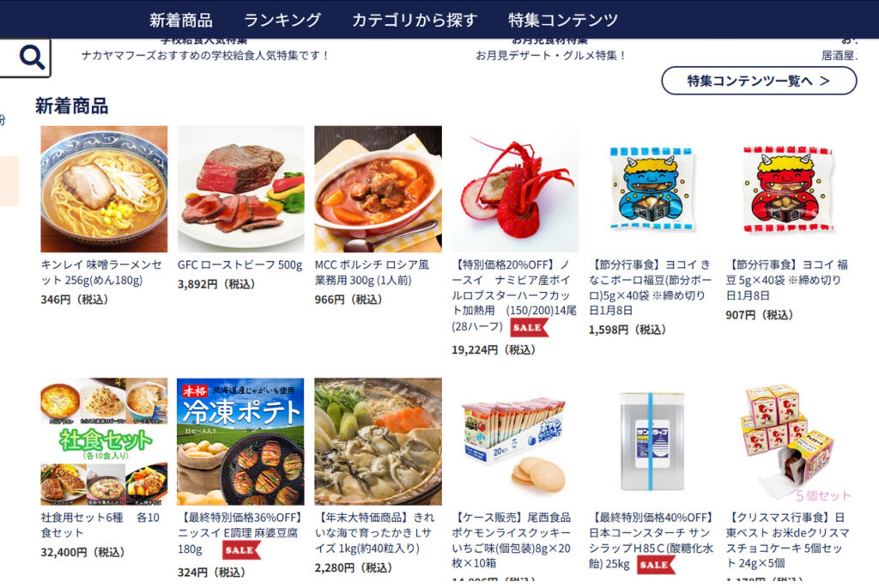Open the red oni bean packet image
Screen dimensions: 879x588
click(789, 189)
